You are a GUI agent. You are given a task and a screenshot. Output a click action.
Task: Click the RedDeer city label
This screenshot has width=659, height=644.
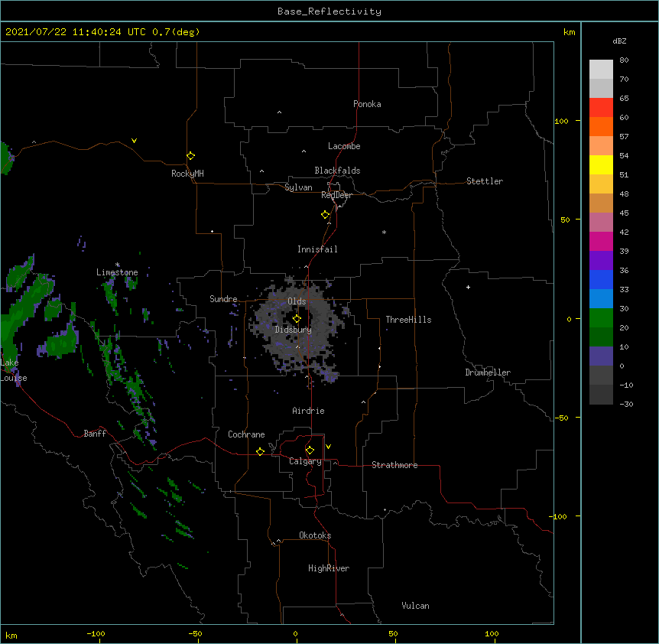[336, 195]
